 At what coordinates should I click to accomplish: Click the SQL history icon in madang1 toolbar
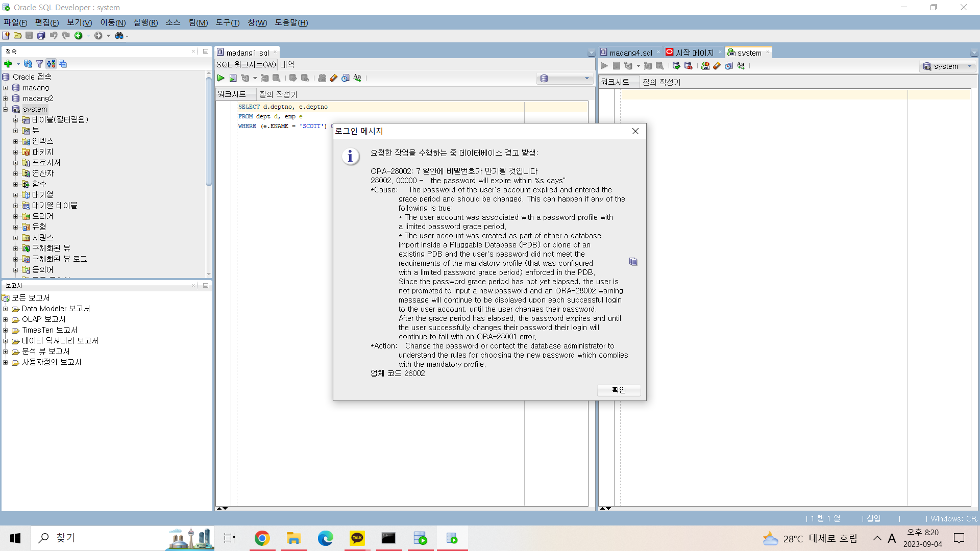coord(346,78)
